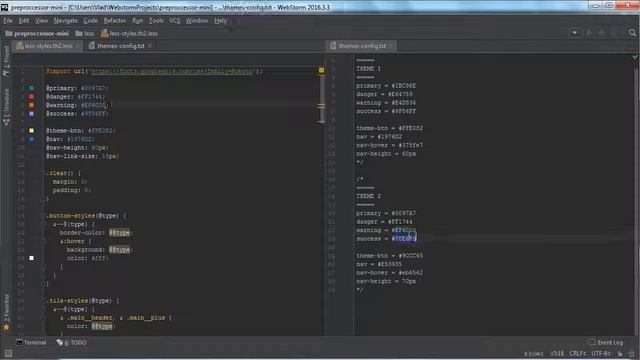The image size is (640, 360).
Task: Open the VCS menu
Action: [x=175, y=20]
